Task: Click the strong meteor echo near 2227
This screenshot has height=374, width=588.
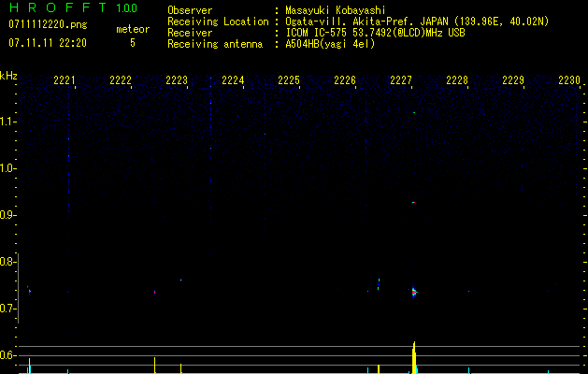Action: [x=413, y=292]
